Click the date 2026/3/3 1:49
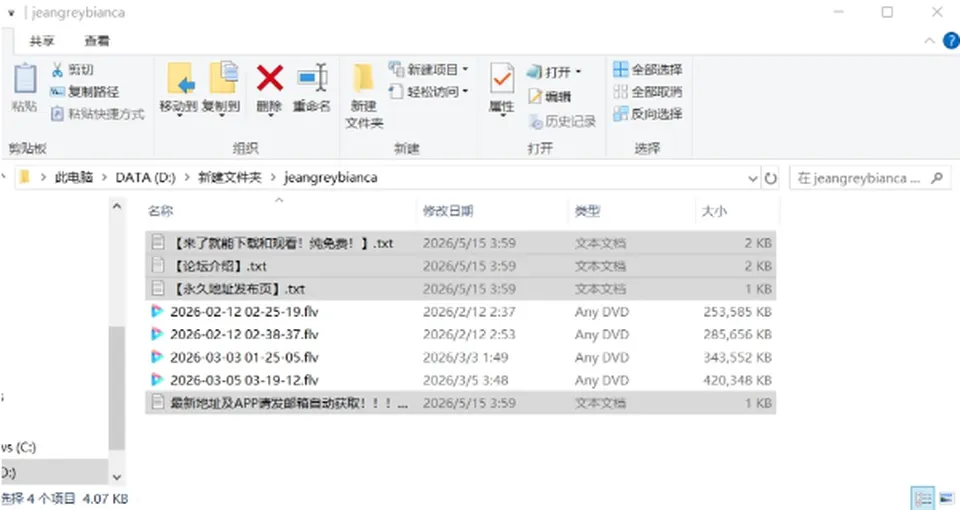Viewport: 960px width, 510px height. tap(465, 357)
